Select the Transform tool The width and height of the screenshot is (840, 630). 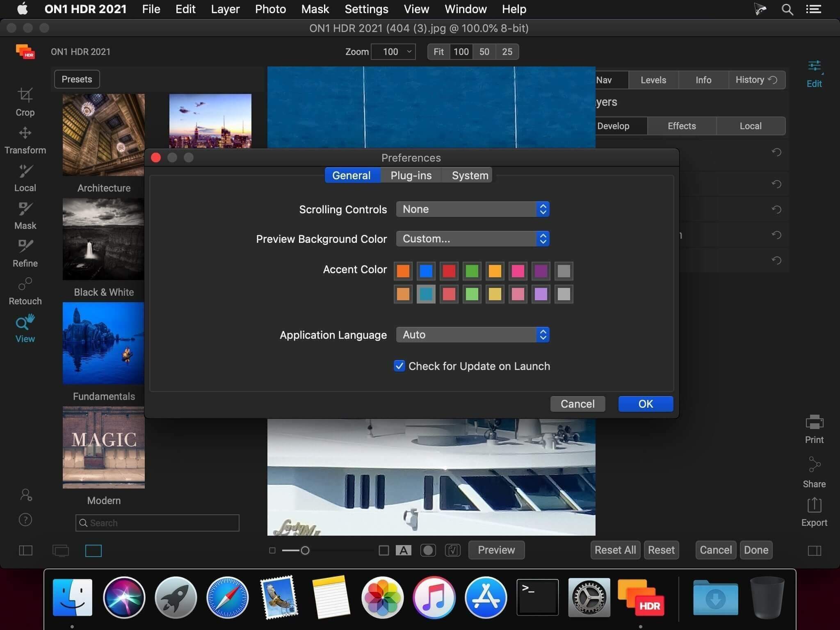tap(25, 140)
